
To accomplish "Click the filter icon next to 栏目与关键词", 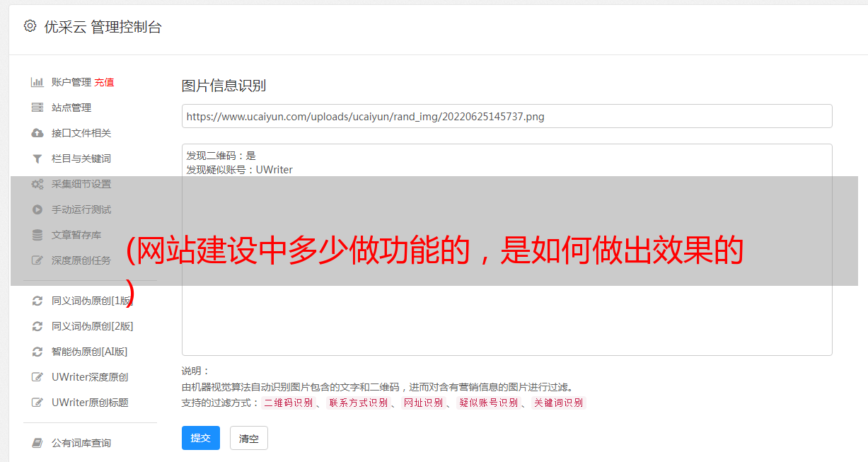I will [37, 158].
